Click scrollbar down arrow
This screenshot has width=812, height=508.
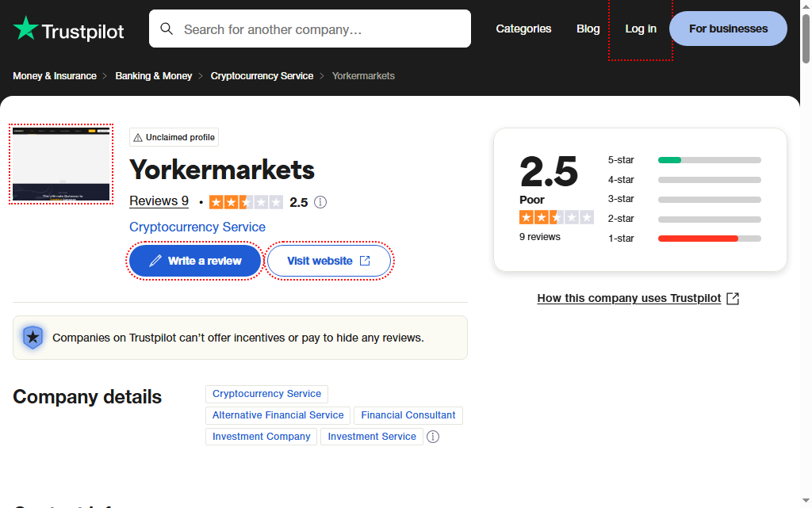coord(806,501)
